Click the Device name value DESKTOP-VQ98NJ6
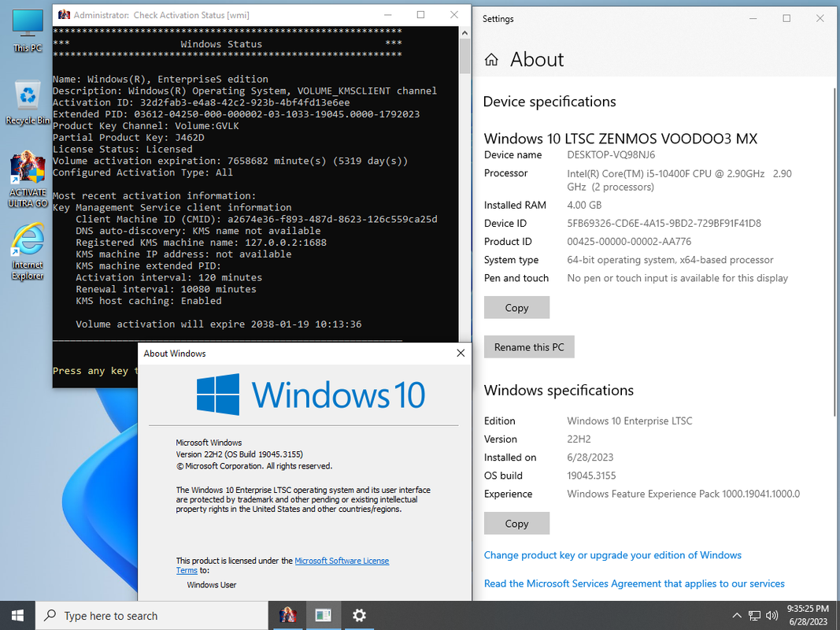Screen dimensions: 840x630 pyautogui.click(x=611, y=155)
